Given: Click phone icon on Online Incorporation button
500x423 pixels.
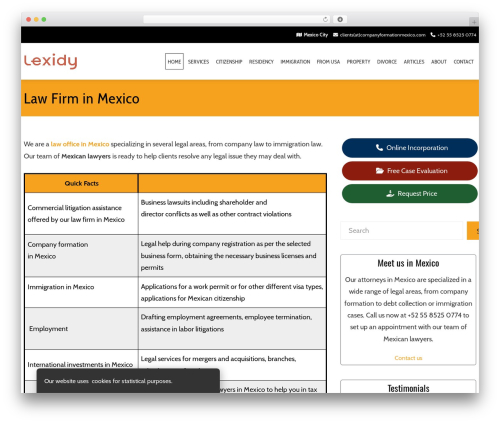Looking at the screenshot, I should (379, 147).
